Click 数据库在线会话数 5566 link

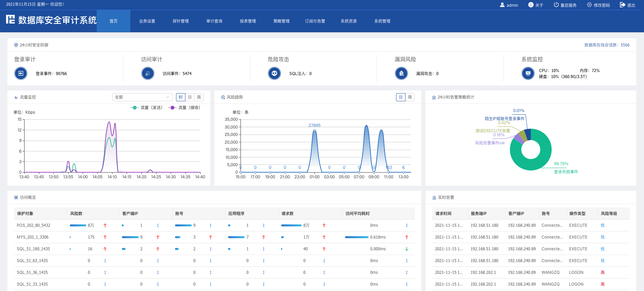point(607,45)
